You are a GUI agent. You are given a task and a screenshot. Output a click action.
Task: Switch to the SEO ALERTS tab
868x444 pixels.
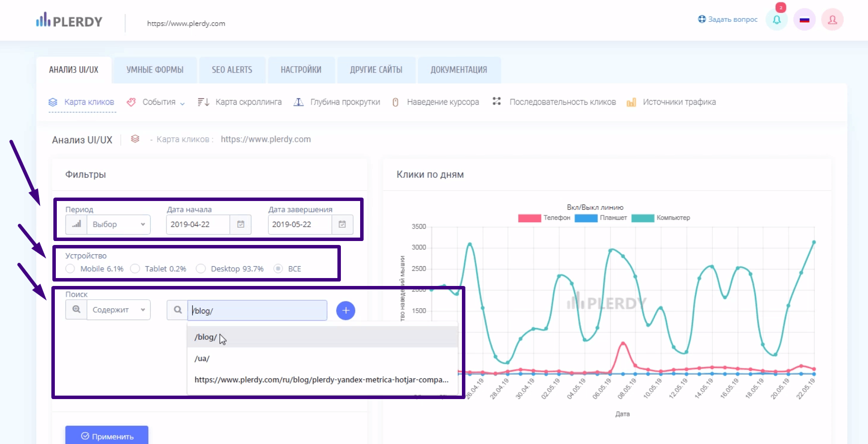click(232, 70)
